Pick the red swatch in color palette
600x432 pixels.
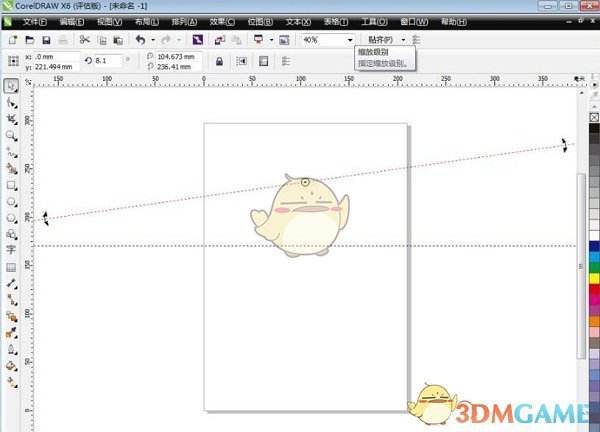[594, 289]
